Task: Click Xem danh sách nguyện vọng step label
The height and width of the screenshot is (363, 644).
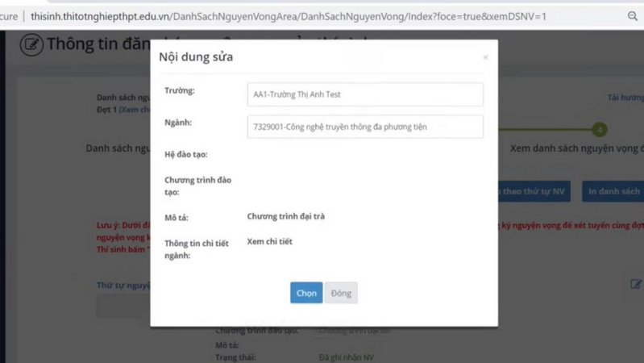Action: [x=576, y=148]
